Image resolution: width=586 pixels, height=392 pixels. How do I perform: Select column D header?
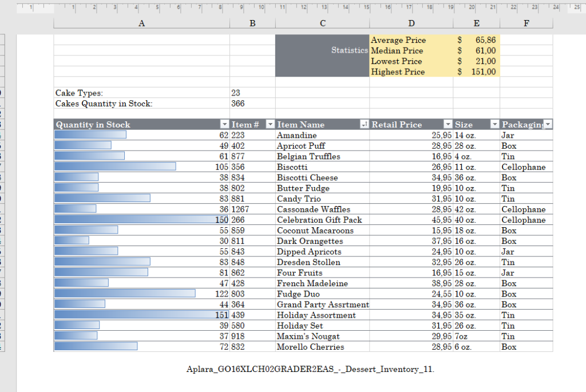click(411, 23)
